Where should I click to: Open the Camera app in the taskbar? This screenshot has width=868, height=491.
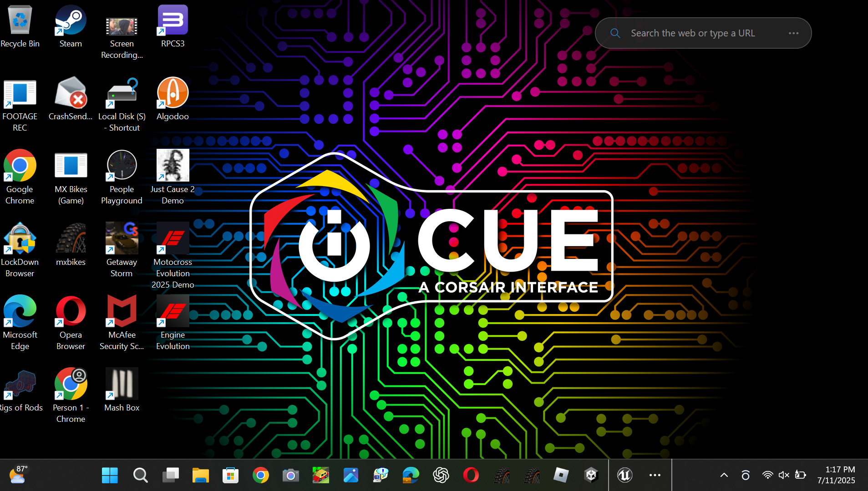290,476
